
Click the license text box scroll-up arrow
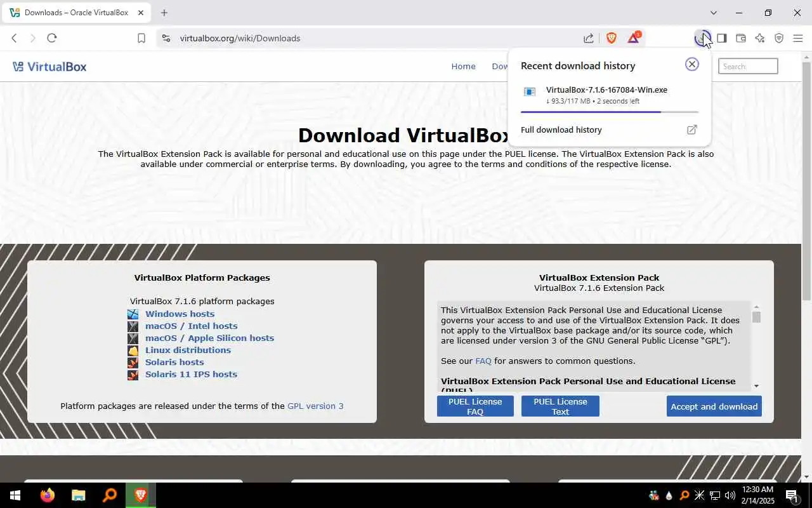click(x=756, y=307)
